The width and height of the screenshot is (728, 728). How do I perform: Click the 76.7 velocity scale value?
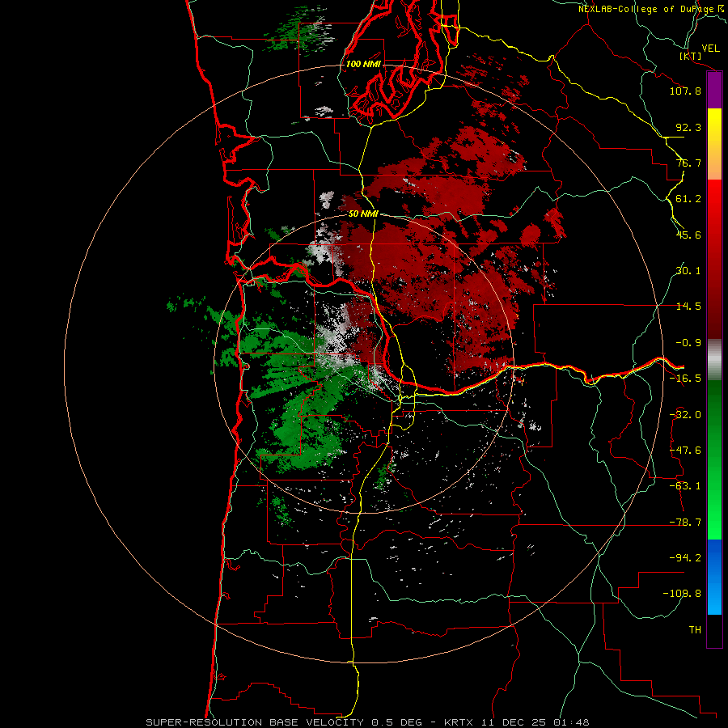click(688, 163)
